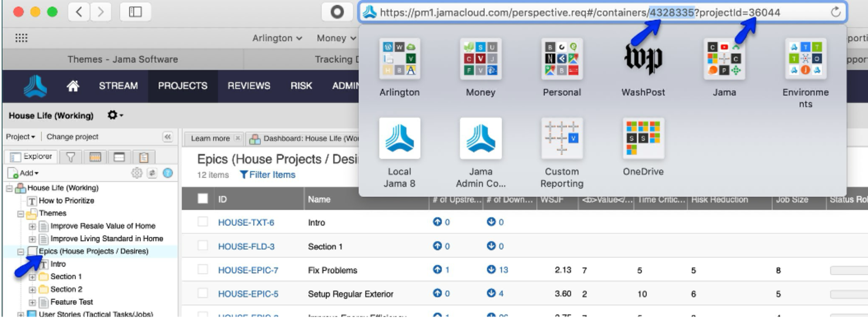Click the circular extension button beside address bar
This screenshot has height=326, width=868.
coord(337,12)
